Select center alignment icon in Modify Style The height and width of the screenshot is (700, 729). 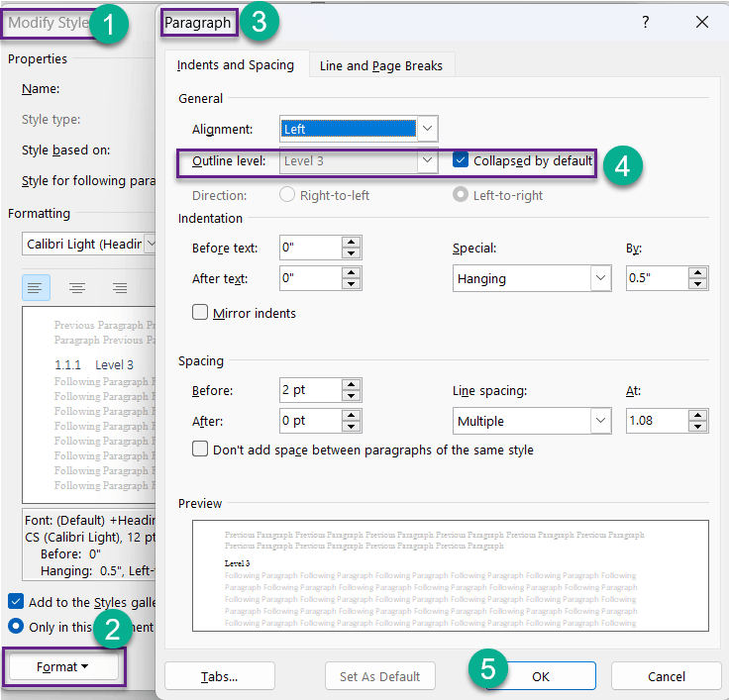tap(77, 288)
